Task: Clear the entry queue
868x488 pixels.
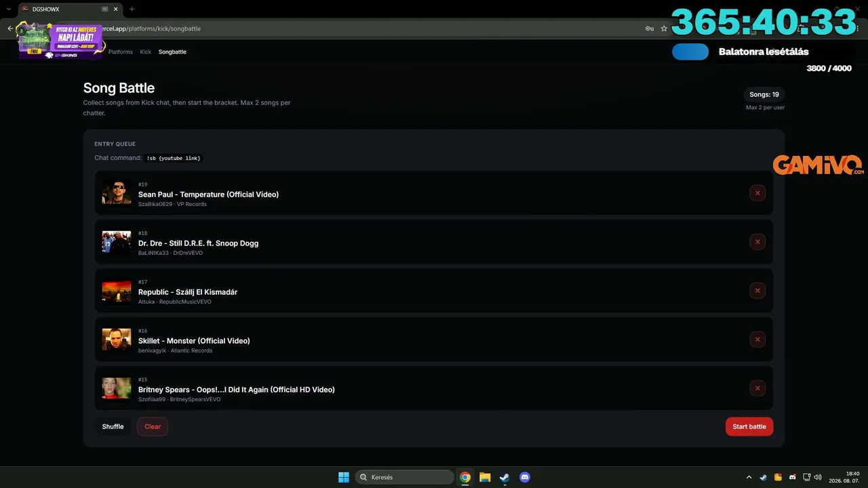Action: [153, 426]
